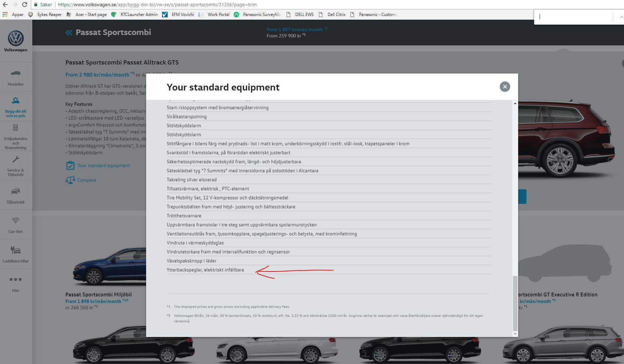624x364 pixels.
Task: Open the Acer - Start page bookmark
Action: (86, 15)
